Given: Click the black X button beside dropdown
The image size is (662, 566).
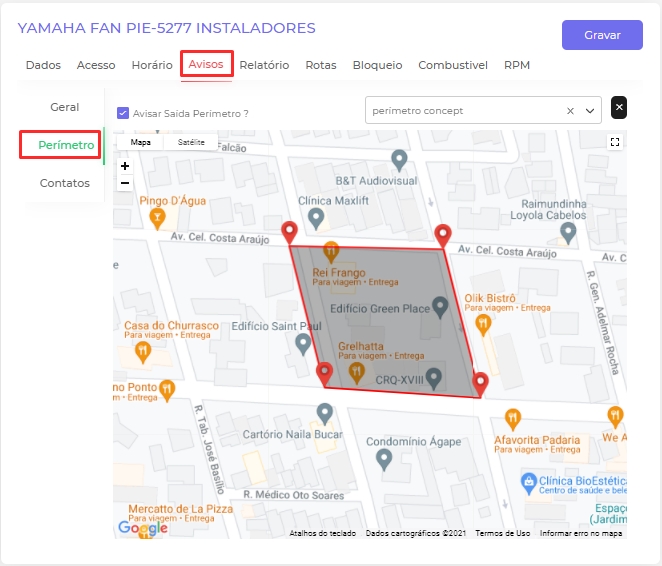Looking at the screenshot, I should 619,107.
